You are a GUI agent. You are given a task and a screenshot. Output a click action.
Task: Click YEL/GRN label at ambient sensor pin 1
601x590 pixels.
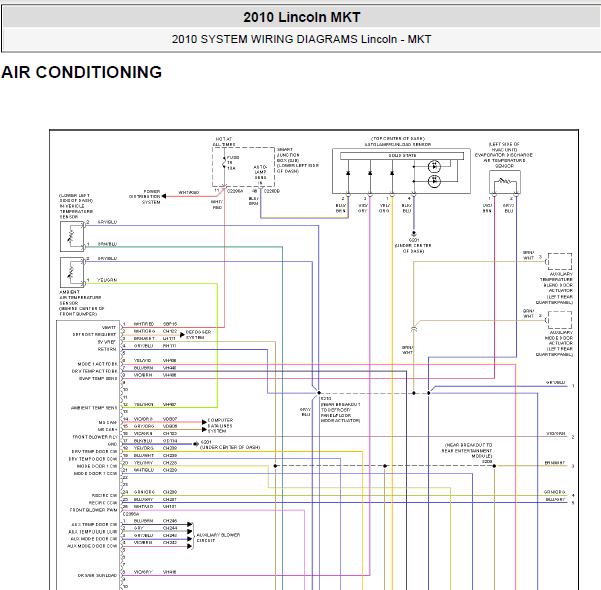point(107,280)
